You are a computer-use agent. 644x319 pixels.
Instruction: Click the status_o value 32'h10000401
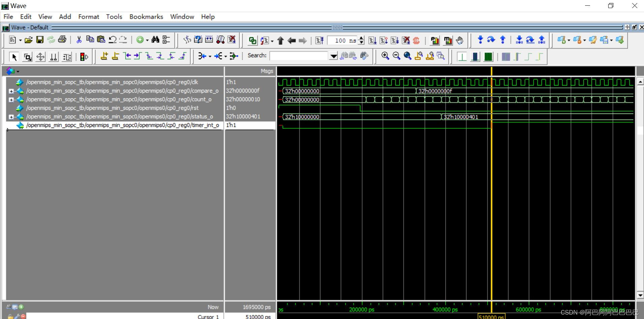(x=243, y=117)
